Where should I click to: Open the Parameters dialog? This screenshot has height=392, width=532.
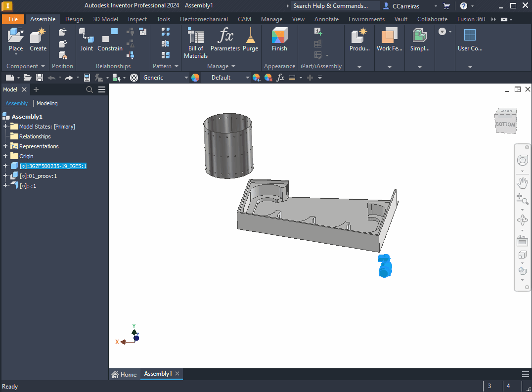(x=225, y=40)
